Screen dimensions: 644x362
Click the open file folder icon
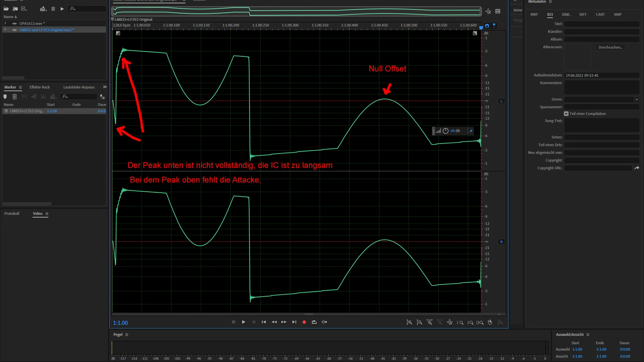pos(6,9)
